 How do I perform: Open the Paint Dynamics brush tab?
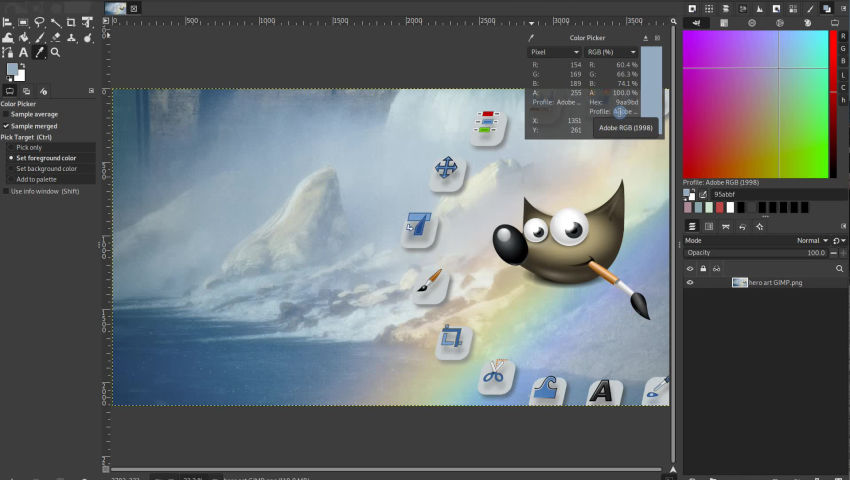point(810,9)
